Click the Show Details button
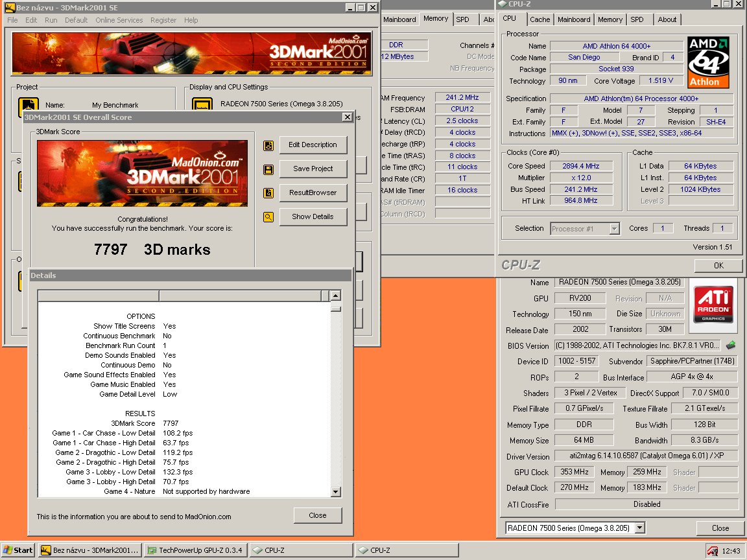This screenshot has width=747, height=560. click(313, 216)
